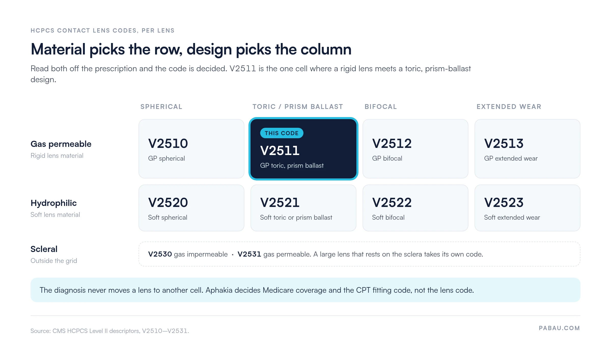Click the V2520 Soft spherical card
The width and height of the screenshot is (611, 364).
191,208
